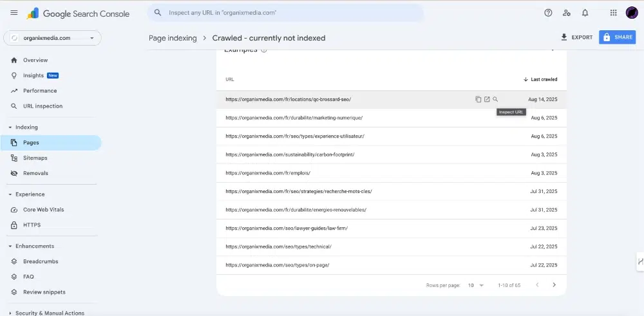This screenshot has height=316, width=644.
Task: Open the Help question mark icon
Action: point(548,13)
